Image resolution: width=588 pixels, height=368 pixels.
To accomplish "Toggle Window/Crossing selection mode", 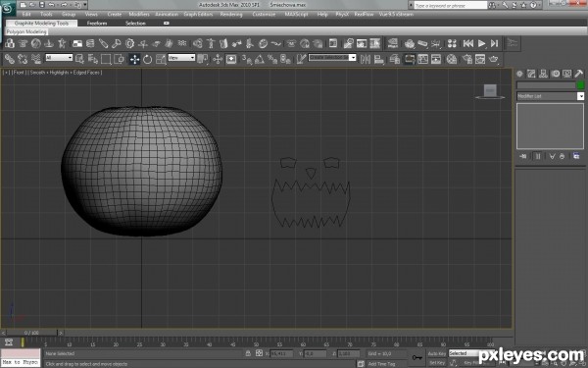I will coord(119,59).
